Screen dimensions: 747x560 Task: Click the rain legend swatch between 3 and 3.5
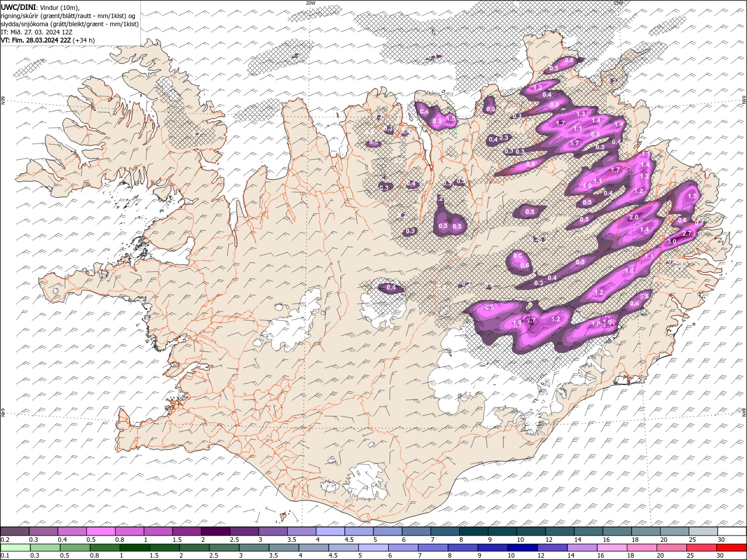click(254, 547)
